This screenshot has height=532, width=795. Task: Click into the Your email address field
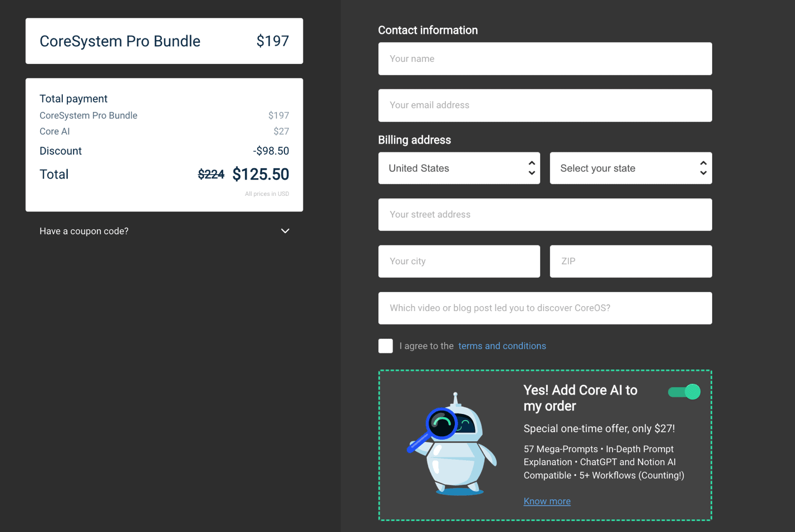pyautogui.click(x=544, y=105)
